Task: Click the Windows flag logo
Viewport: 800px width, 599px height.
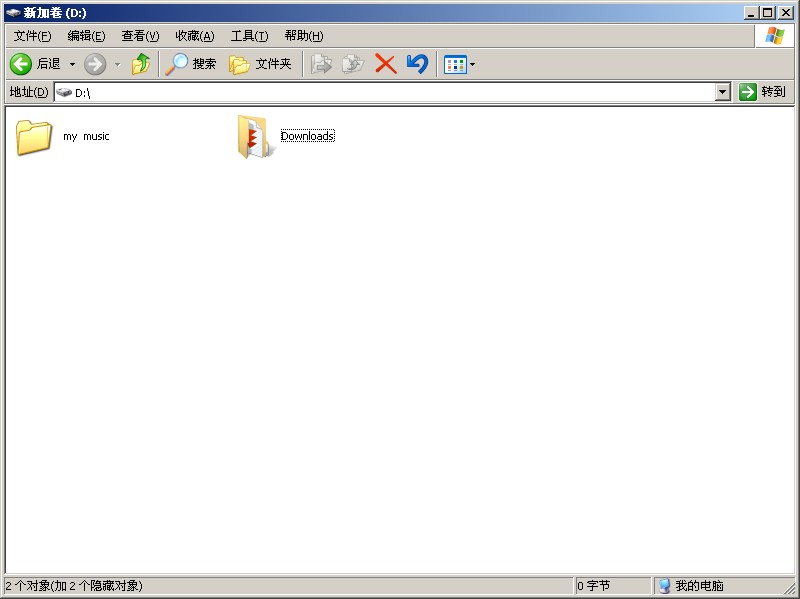Action: [774, 36]
